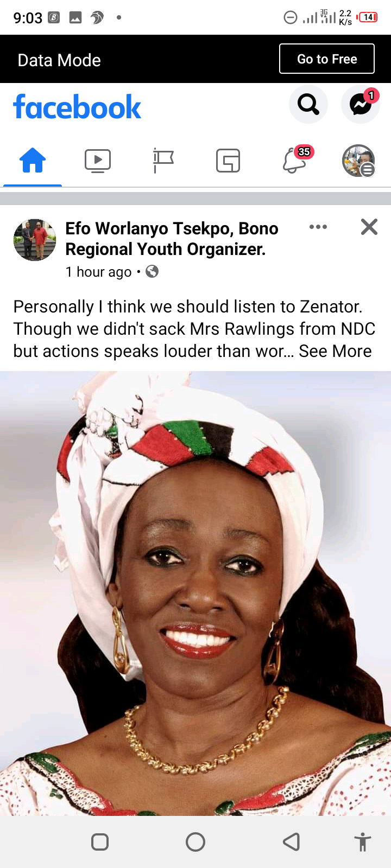Open the News feed pages icon

(x=228, y=161)
